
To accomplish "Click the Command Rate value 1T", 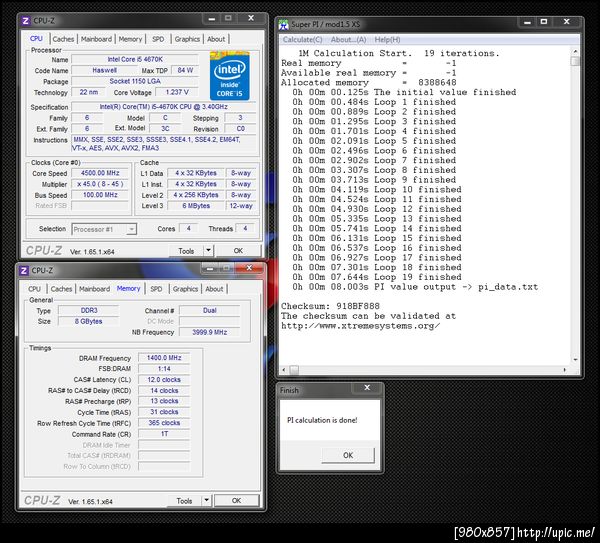I will click(x=164, y=434).
